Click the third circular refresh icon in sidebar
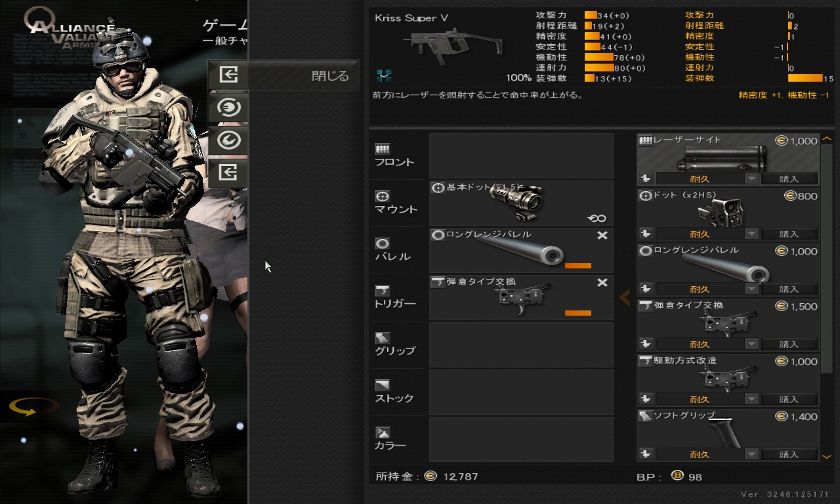Viewport: 840px width, 504px height. coord(228,140)
